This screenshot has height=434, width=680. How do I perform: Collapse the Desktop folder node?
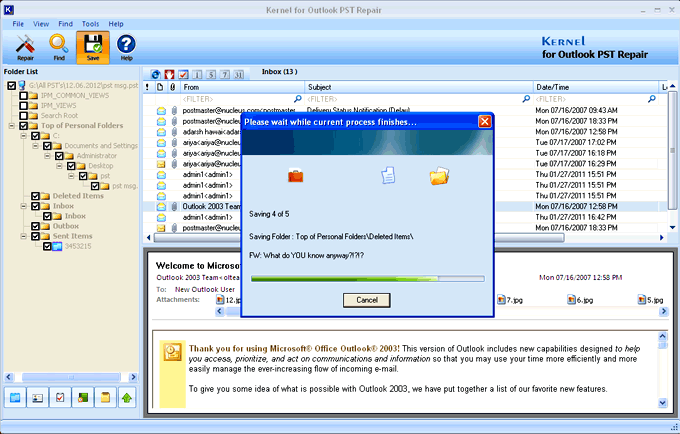pyautogui.click(x=59, y=166)
